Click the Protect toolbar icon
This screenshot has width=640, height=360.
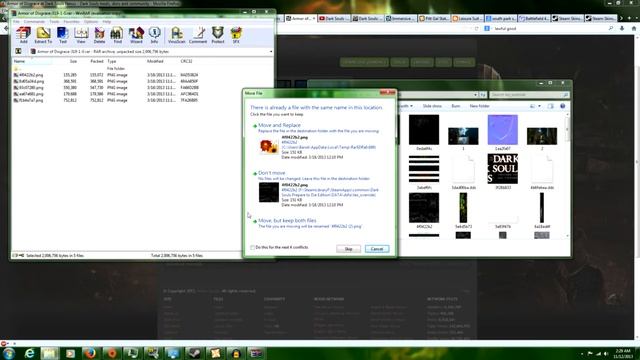(218, 35)
